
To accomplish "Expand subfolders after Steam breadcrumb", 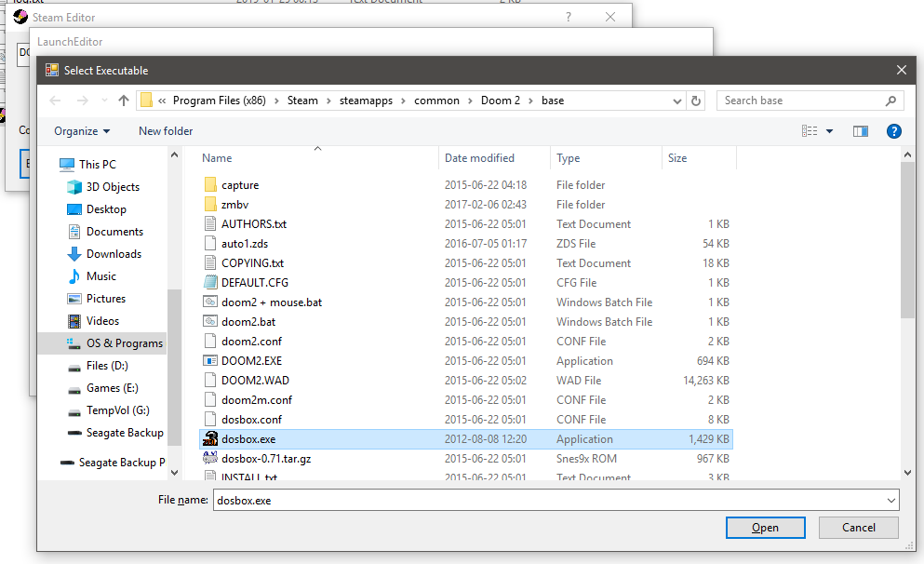I will (x=328, y=101).
